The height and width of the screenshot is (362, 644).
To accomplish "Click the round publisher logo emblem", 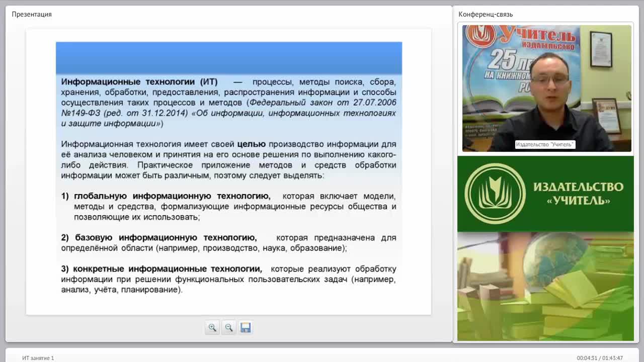I will click(x=495, y=193).
